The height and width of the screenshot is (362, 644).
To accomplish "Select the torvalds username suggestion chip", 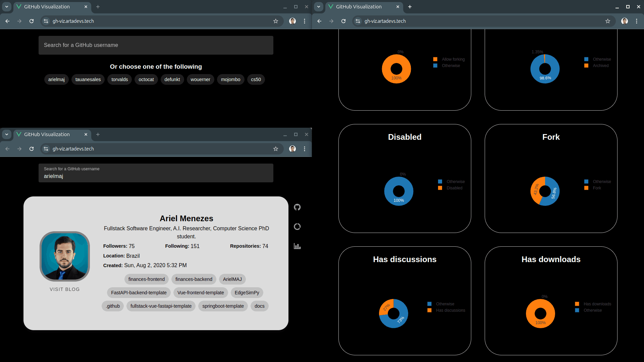I will [119, 79].
